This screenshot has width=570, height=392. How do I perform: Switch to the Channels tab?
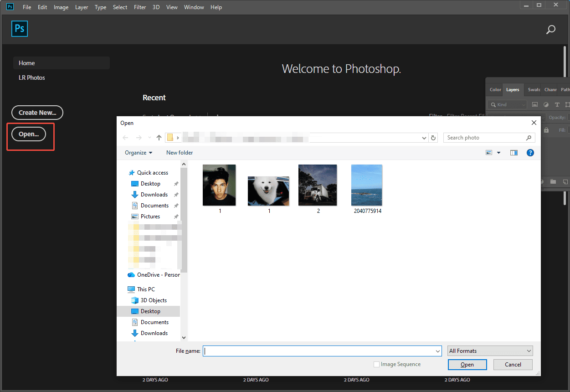point(550,89)
